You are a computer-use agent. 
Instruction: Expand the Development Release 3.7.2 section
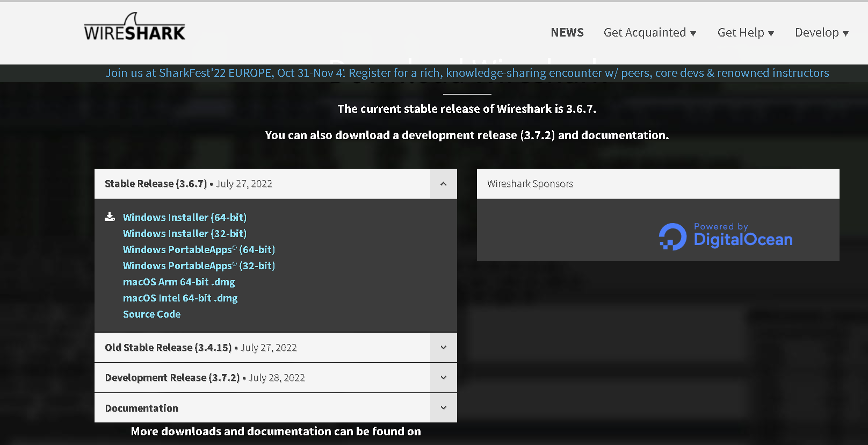pyautogui.click(x=443, y=378)
